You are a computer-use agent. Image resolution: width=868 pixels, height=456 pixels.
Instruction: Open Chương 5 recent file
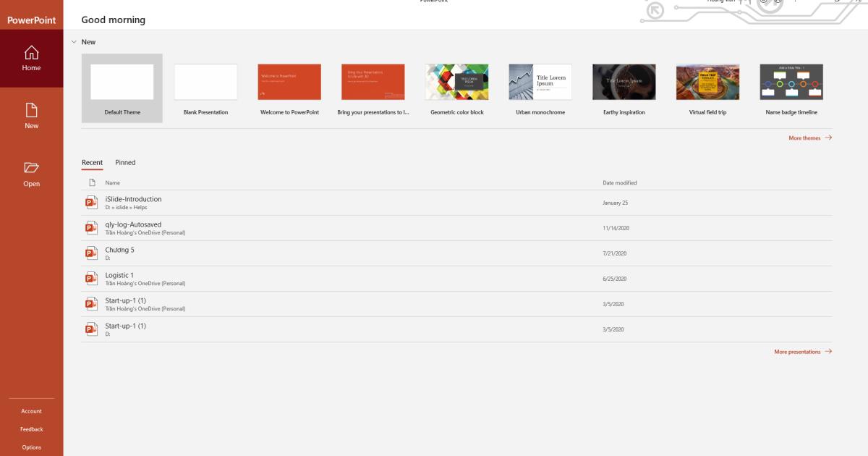click(x=456, y=253)
